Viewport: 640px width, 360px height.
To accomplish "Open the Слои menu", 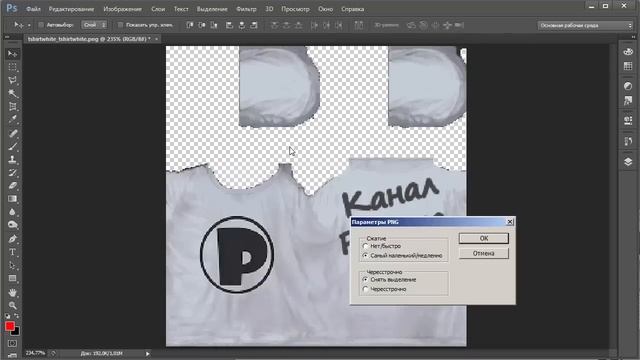I will pos(158,9).
